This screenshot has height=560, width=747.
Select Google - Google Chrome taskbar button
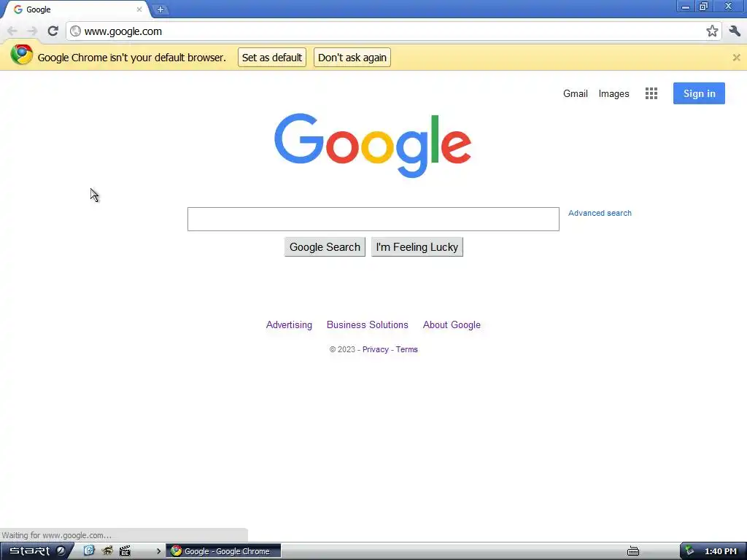(x=223, y=551)
